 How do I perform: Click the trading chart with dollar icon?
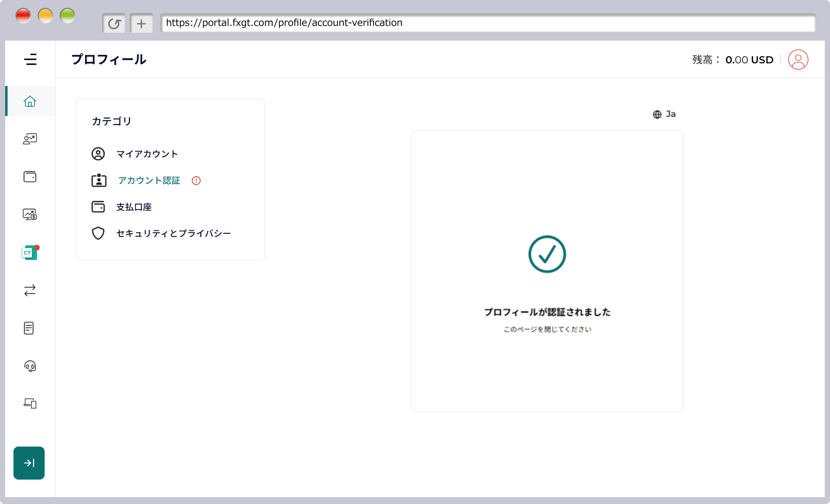click(x=29, y=214)
